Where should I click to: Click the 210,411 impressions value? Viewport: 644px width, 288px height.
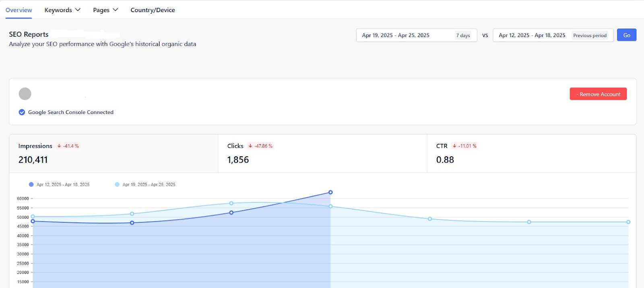(x=33, y=160)
